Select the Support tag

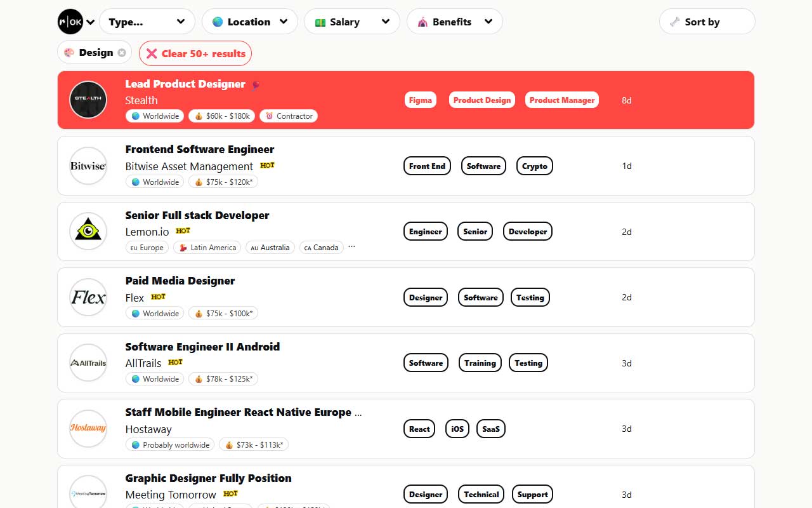point(533,494)
